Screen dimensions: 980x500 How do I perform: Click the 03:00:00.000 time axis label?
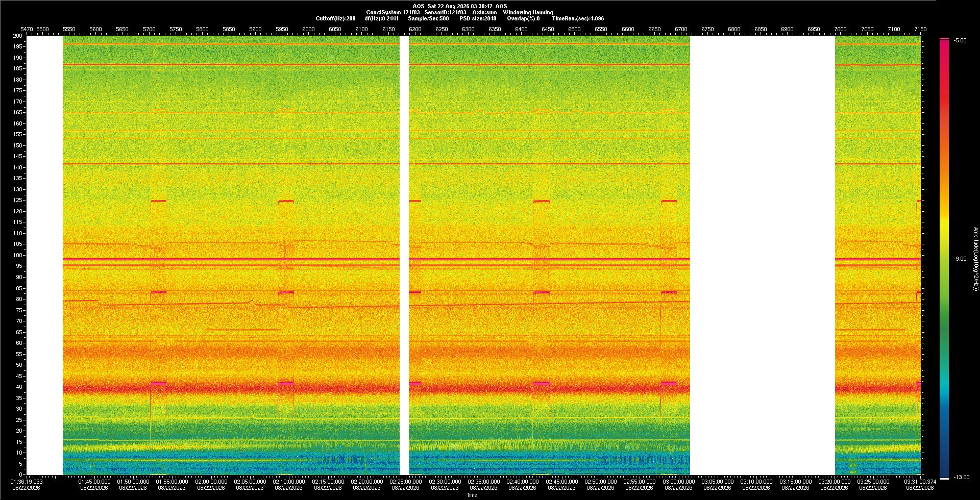point(678,481)
